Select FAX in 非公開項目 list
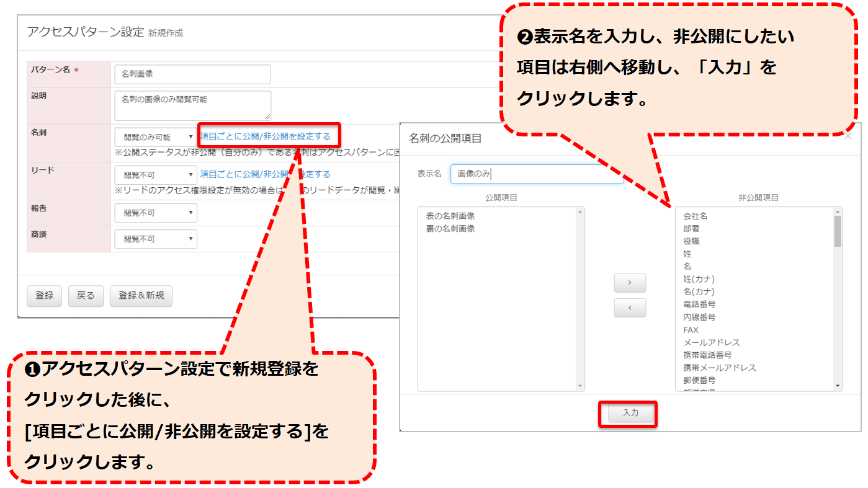This screenshot has height=488, width=868. click(x=691, y=330)
